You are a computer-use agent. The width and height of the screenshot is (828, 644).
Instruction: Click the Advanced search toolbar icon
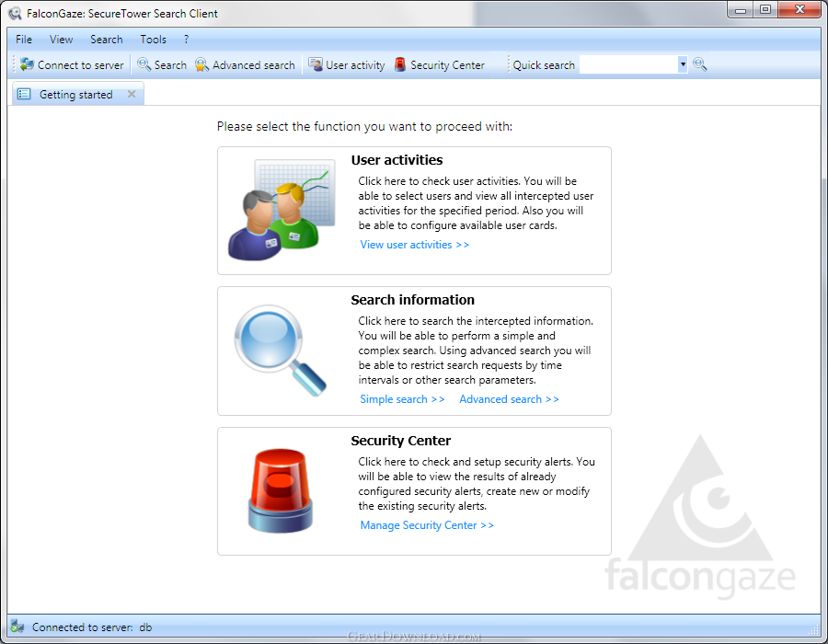[x=201, y=64]
